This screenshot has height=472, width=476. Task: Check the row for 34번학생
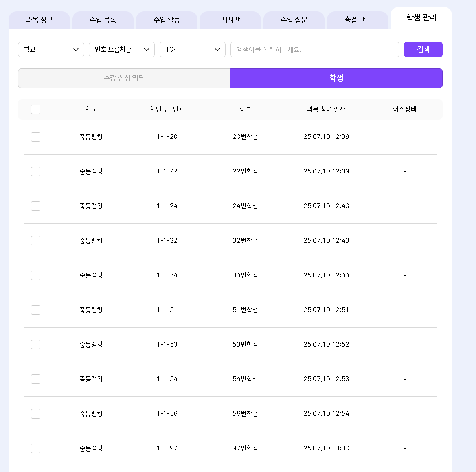pyautogui.click(x=36, y=275)
